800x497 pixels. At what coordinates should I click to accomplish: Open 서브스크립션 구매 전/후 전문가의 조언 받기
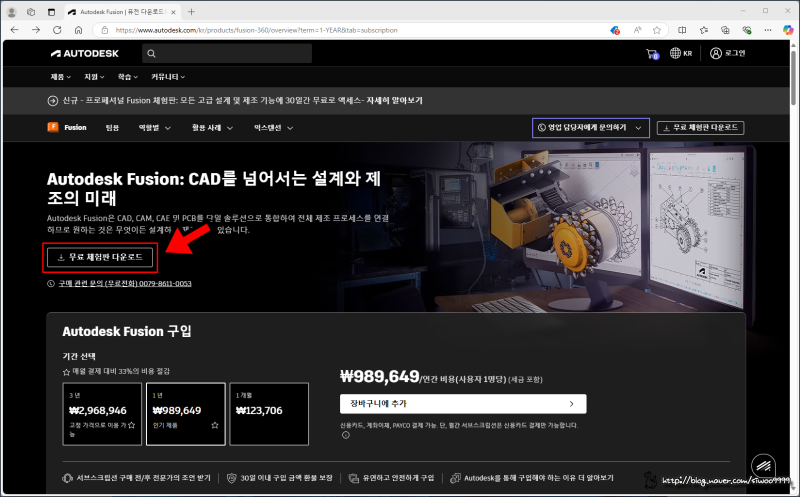click(x=136, y=478)
